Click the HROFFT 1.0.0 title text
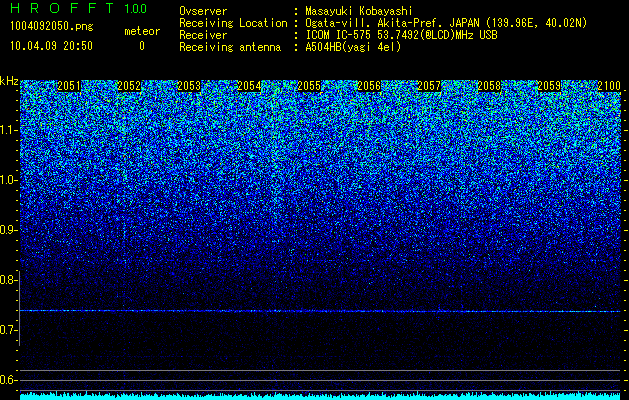The image size is (629, 400). click(x=79, y=8)
